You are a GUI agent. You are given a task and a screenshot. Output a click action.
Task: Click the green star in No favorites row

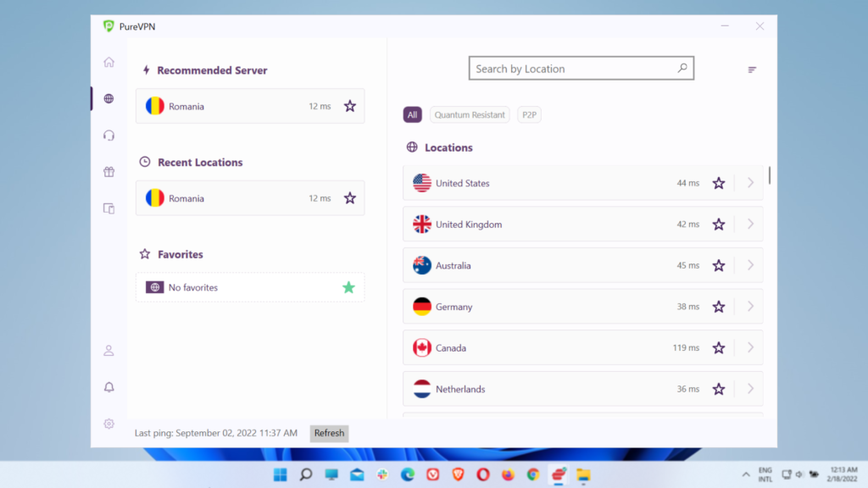click(x=348, y=287)
